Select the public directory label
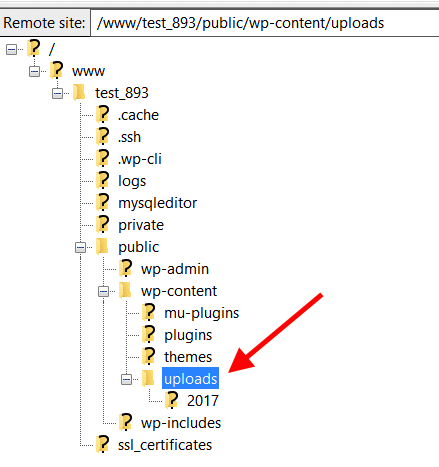This screenshot has height=467, width=439. pos(139,247)
